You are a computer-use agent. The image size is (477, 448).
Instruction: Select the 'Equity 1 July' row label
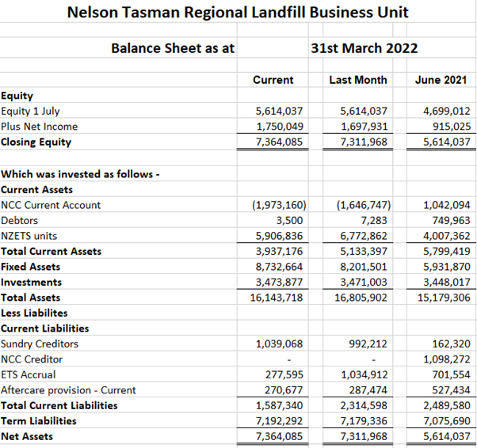(30, 112)
